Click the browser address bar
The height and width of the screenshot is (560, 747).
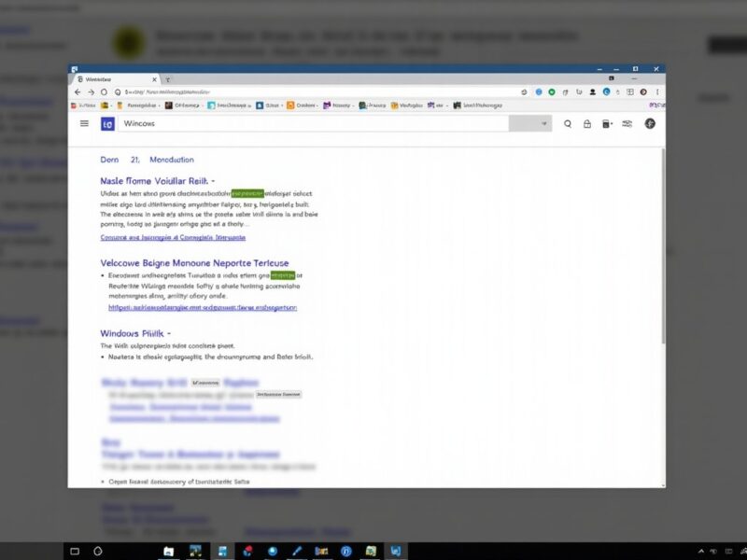315,91
